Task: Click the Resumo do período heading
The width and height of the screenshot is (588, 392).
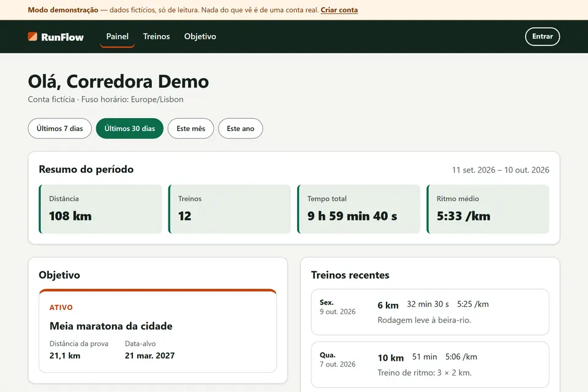Action: click(86, 169)
